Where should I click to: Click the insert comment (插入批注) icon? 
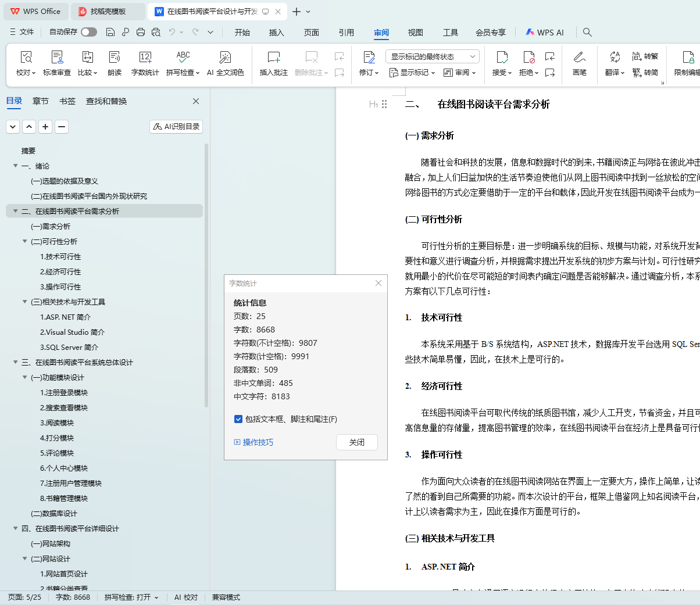273,58
